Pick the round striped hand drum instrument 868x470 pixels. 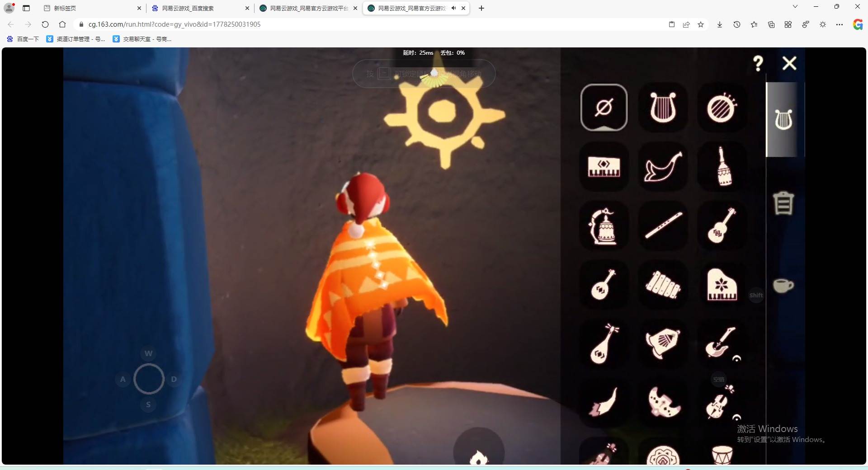tap(722, 108)
